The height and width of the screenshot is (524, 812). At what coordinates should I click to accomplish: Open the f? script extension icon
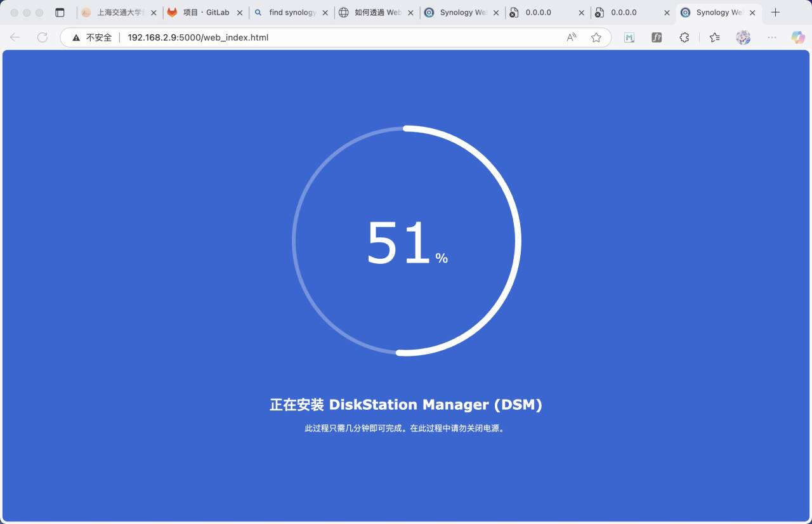[657, 37]
